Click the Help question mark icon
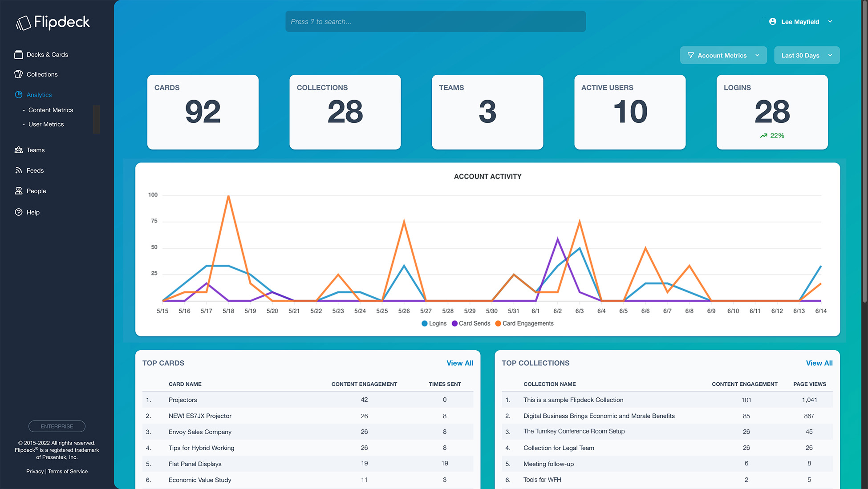868x489 pixels. (x=19, y=212)
